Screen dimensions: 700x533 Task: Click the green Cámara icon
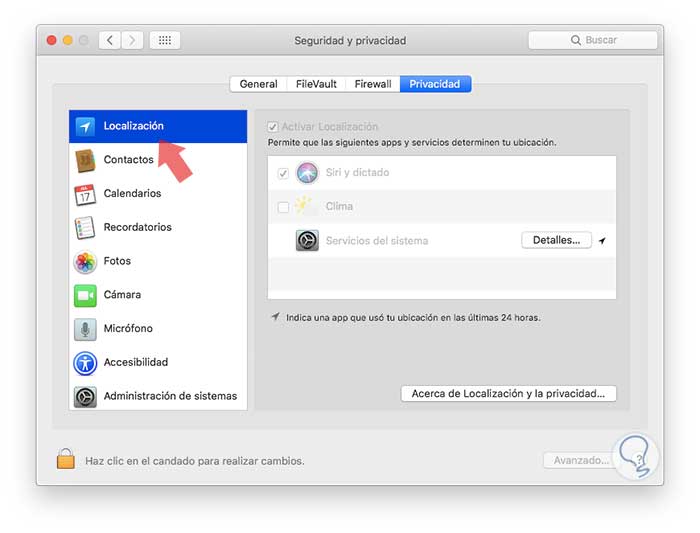[85, 296]
